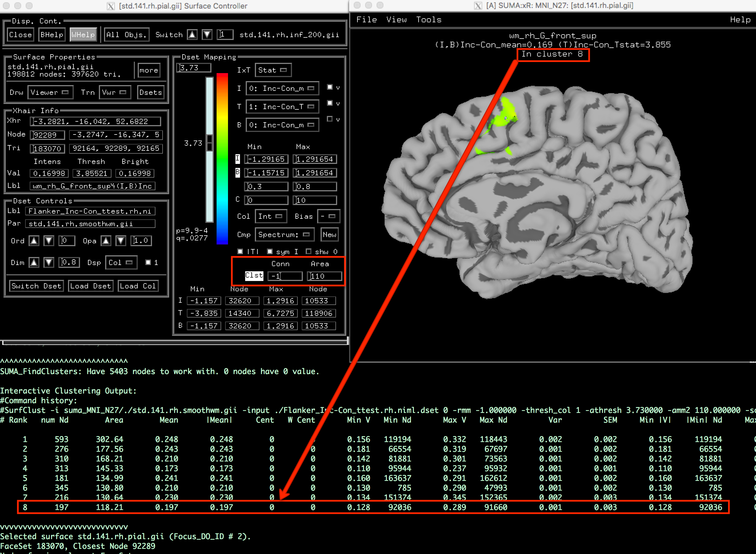Click the Area field showing 110

pyautogui.click(x=324, y=276)
